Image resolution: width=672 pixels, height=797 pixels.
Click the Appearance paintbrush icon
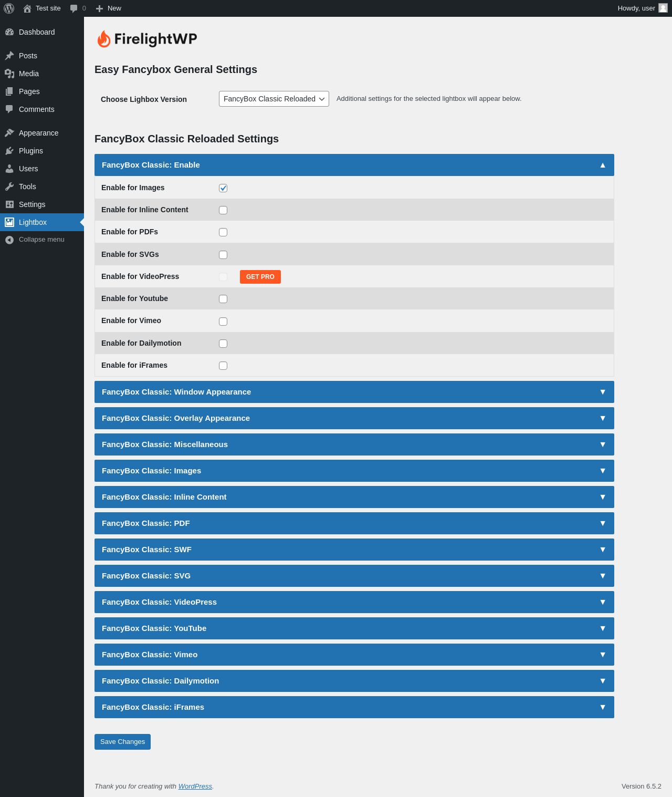coord(9,133)
